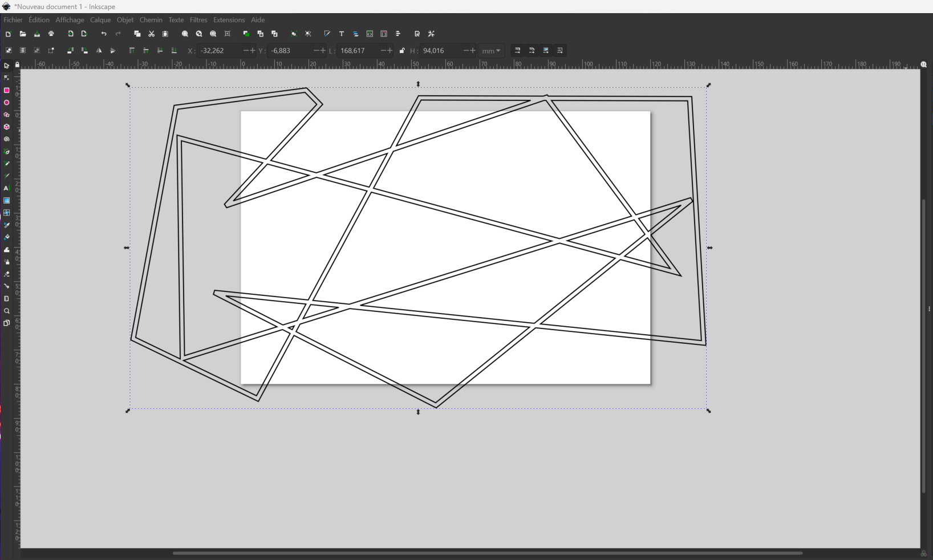Select the Text tool in toolbox
The width and height of the screenshot is (933, 560).
(x=7, y=188)
